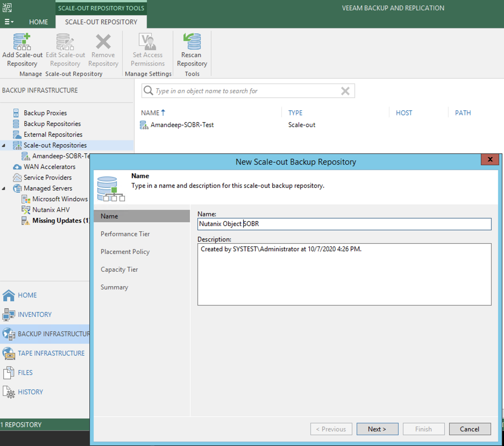Go to INVENTORY navigation view

click(x=34, y=315)
